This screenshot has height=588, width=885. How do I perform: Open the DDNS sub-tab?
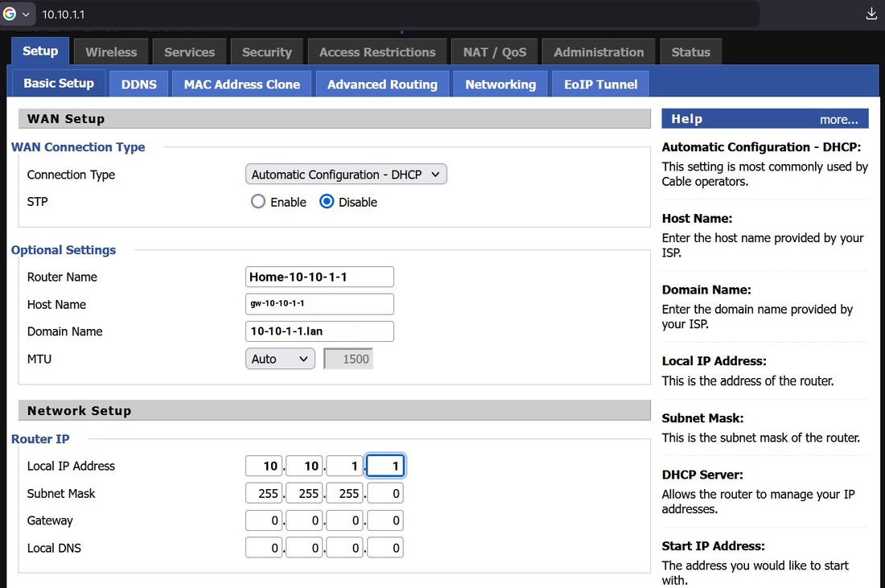click(x=139, y=84)
